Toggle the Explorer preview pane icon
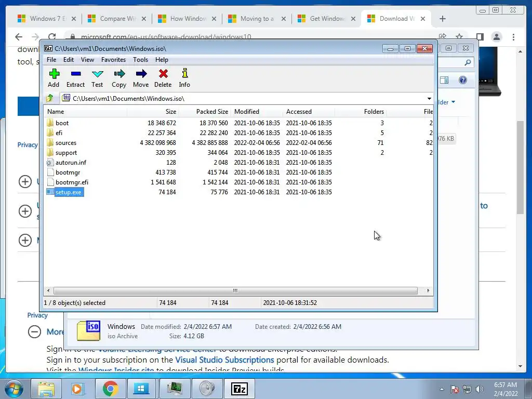 tap(444, 80)
